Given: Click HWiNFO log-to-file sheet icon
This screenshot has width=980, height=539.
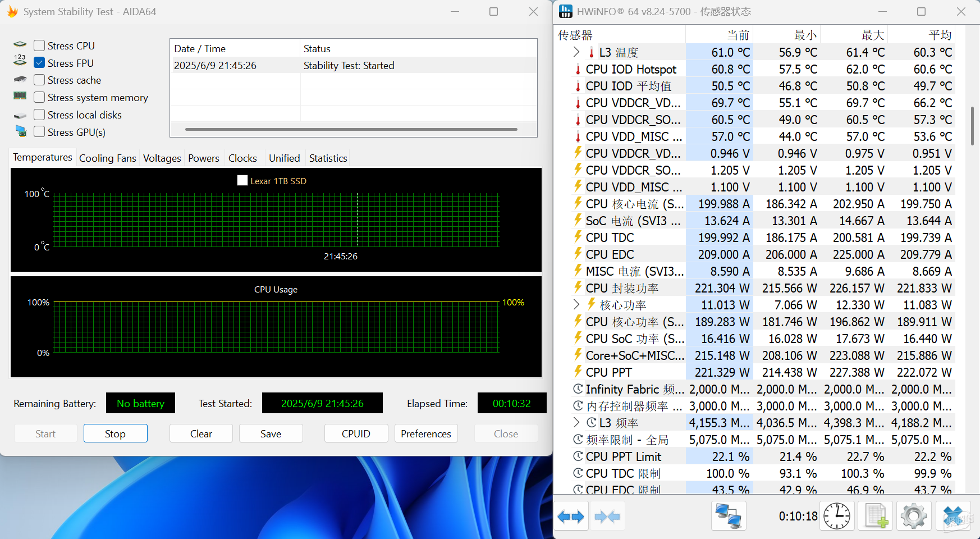Looking at the screenshot, I should click(876, 516).
